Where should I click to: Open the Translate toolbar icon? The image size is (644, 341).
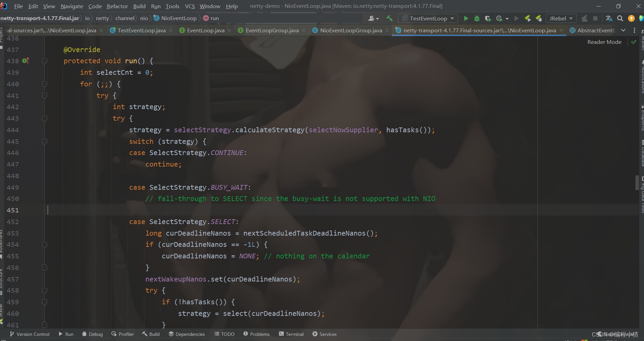(x=609, y=18)
